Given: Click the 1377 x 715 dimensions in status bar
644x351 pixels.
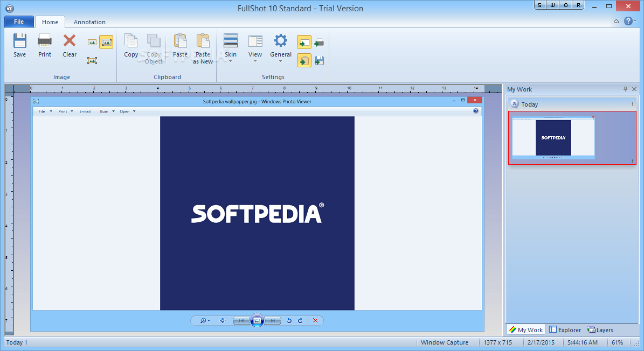Looking at the screenshot, I should pyautogui.click(x=498, y=342).
